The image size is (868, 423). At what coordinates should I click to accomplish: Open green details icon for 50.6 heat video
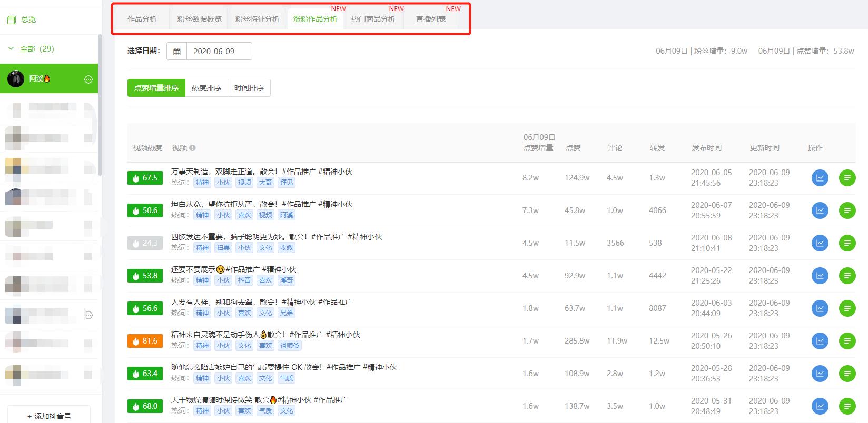[x=847, y=210]
